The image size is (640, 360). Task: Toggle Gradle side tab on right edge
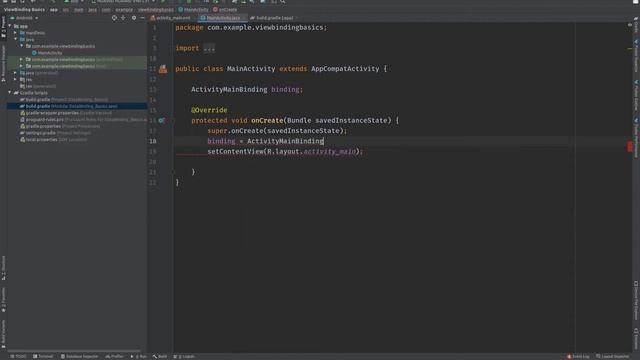pyautogui.click(x=636, y=24)
